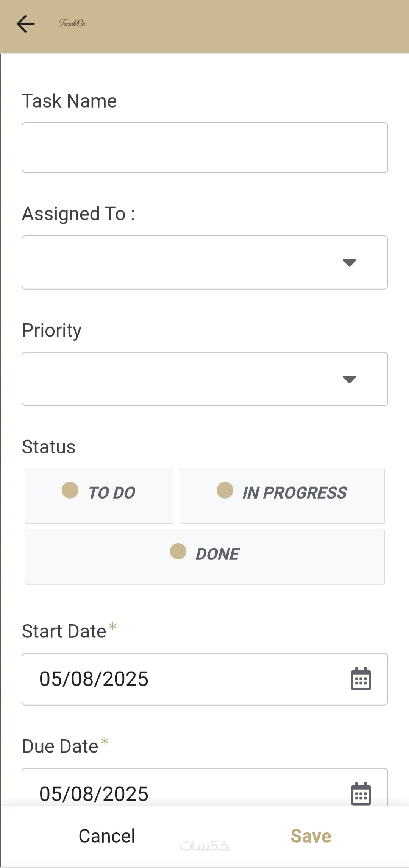
Task: Open the Start Date calendar icon
Action: 361,679
